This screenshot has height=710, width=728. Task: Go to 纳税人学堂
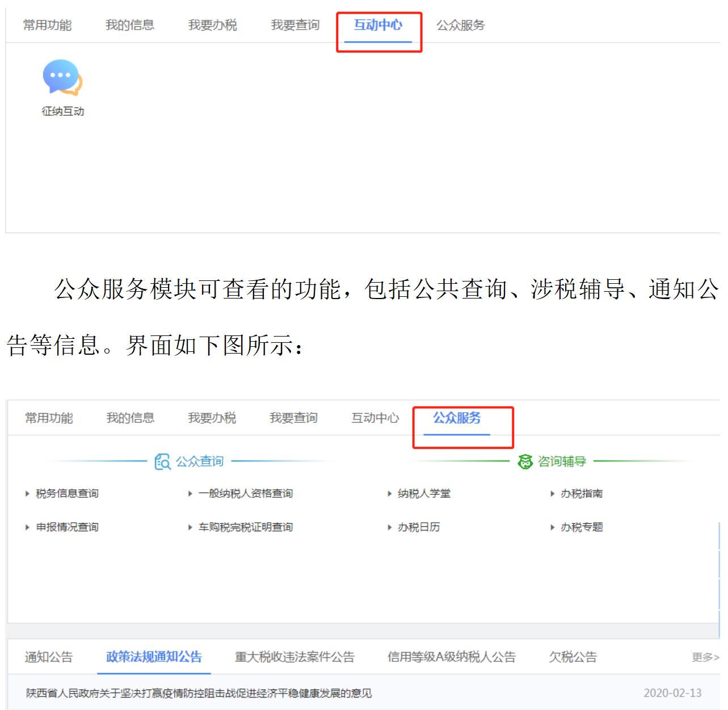point(424,494)
